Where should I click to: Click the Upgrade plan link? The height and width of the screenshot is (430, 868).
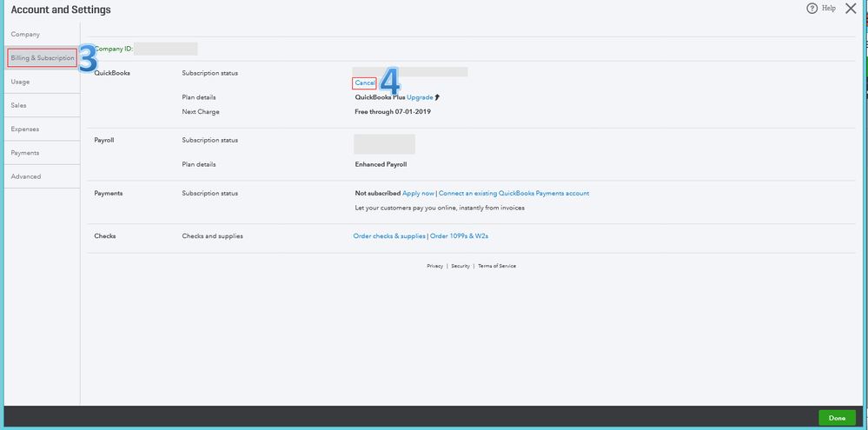click(x=421, y=97)
